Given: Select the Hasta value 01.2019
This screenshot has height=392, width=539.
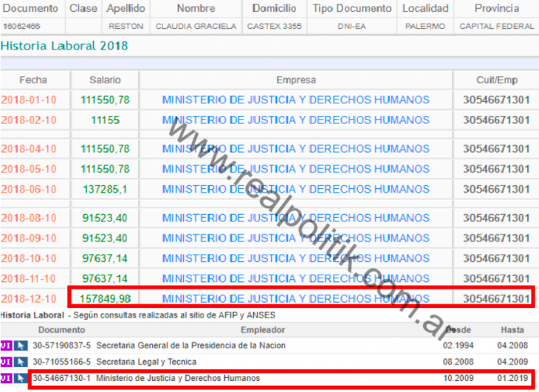Looking at the screenshot, I should click(x=512, y=378).
